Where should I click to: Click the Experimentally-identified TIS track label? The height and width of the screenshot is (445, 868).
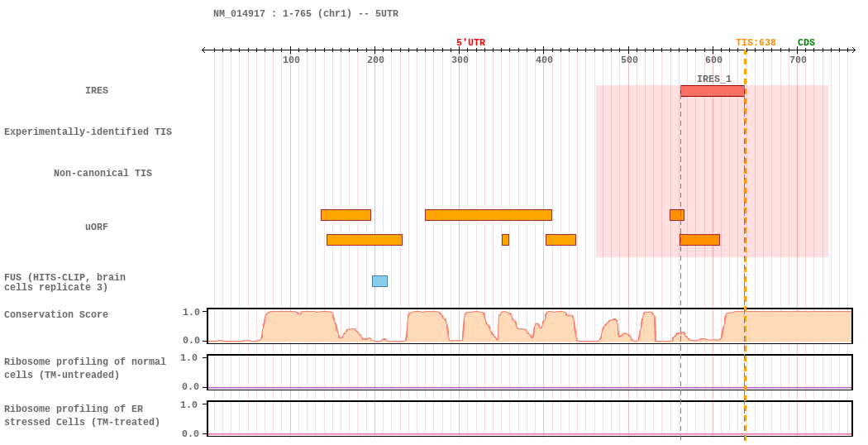[88, 132]
